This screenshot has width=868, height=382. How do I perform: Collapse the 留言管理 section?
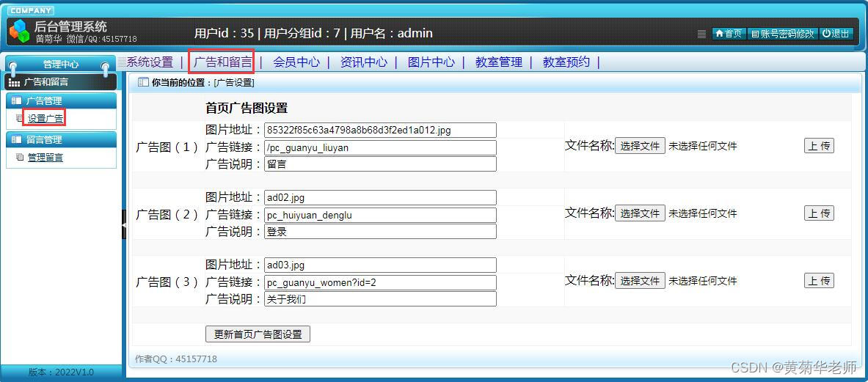62,140
